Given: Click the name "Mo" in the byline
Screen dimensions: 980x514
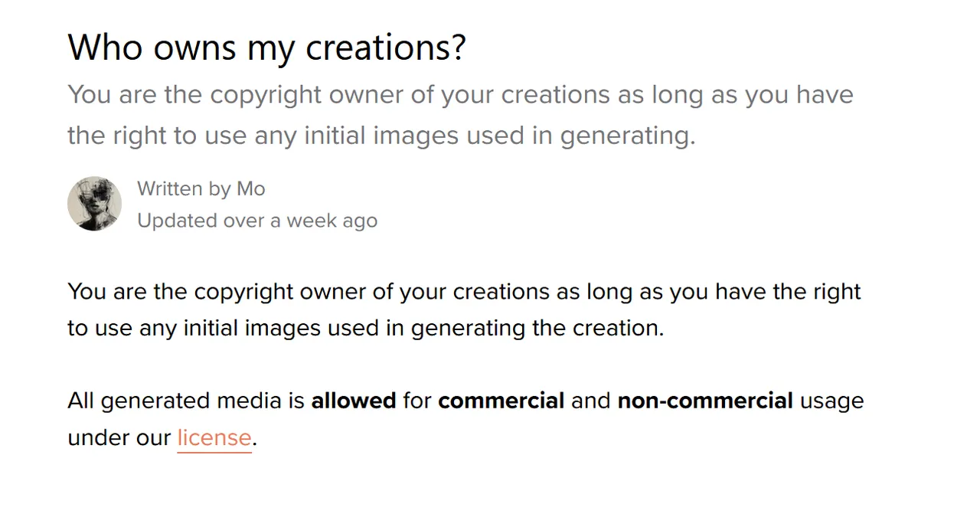Looking at the screenshot, I should pyautogui.click(x=250, y=188).
